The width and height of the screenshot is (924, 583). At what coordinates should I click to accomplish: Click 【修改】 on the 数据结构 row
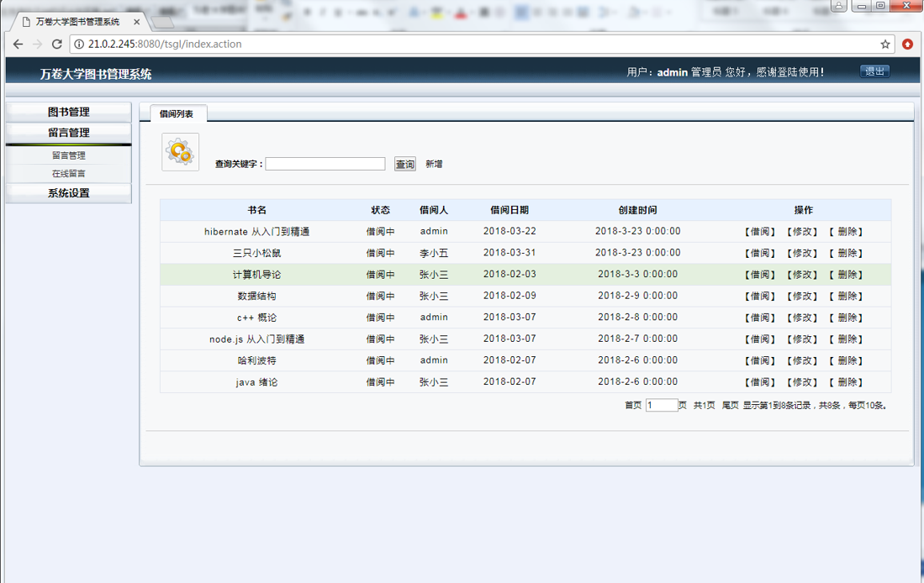(x=801, y=296)
